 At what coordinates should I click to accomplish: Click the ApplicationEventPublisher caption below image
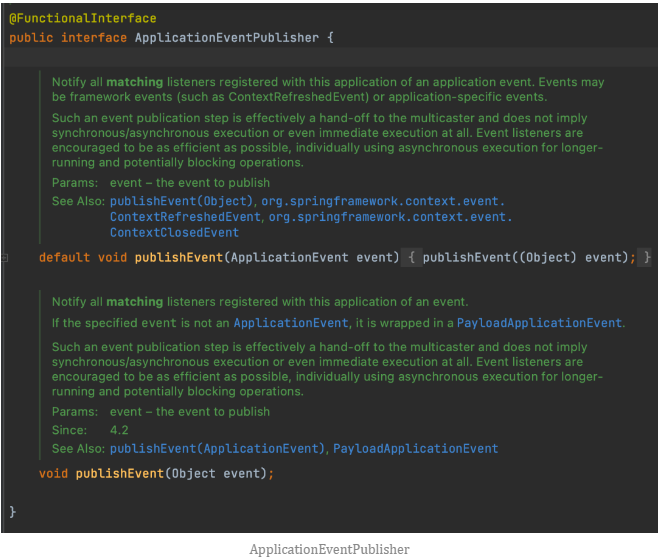click(x=329, y=549)
